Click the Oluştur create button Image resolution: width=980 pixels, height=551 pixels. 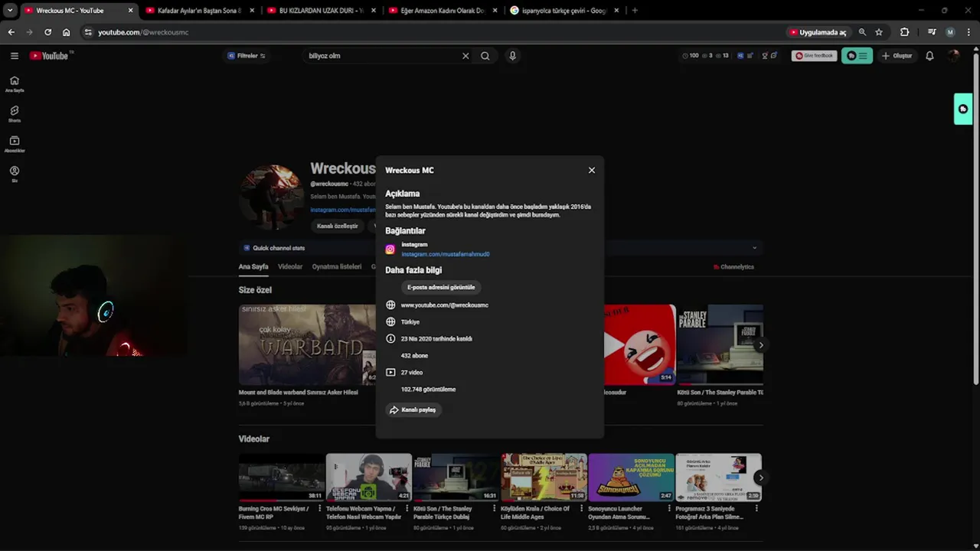[x=897, y=56]
